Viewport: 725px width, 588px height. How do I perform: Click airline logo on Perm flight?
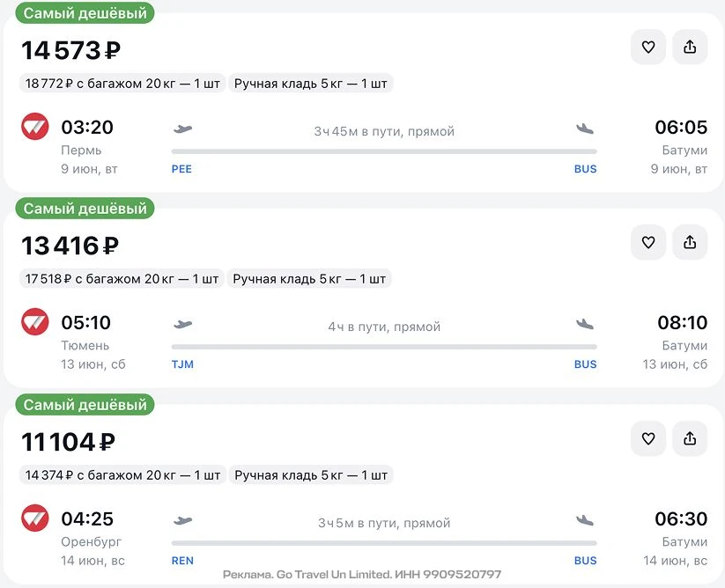[x=35, y=127]
